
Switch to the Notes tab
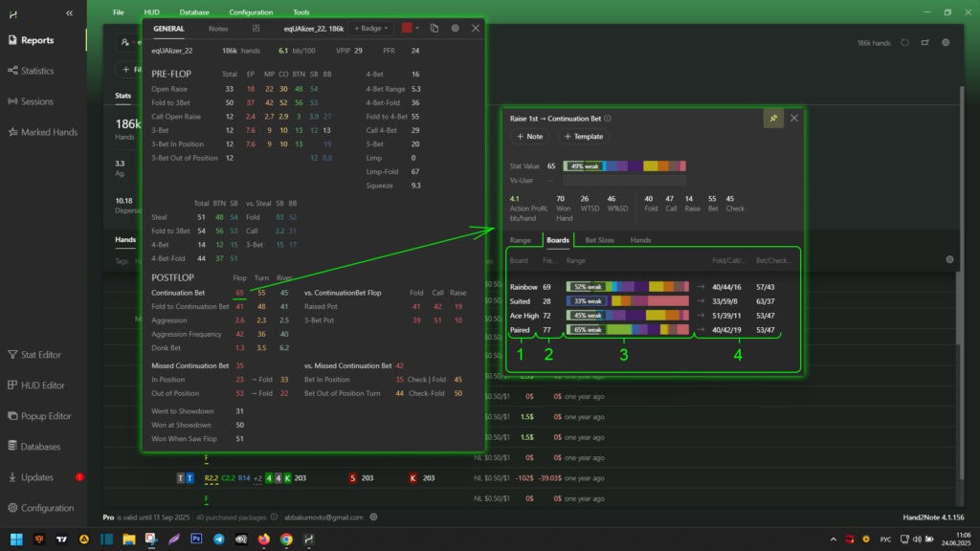218,29
